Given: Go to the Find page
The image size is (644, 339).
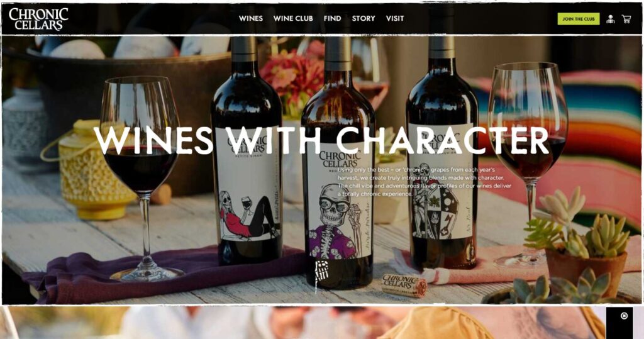Looking at the screenshot, I should (332, 18).
